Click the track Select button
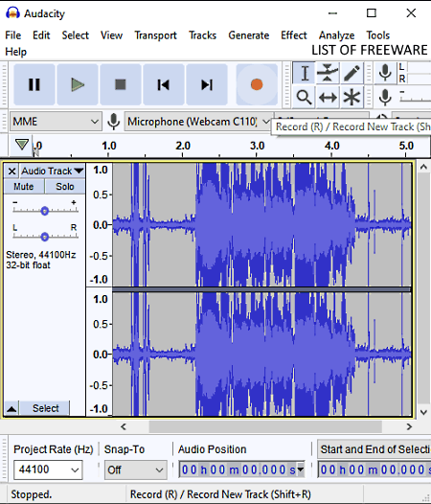The width and height of the screenshot is (431, 504). point(45,408)
